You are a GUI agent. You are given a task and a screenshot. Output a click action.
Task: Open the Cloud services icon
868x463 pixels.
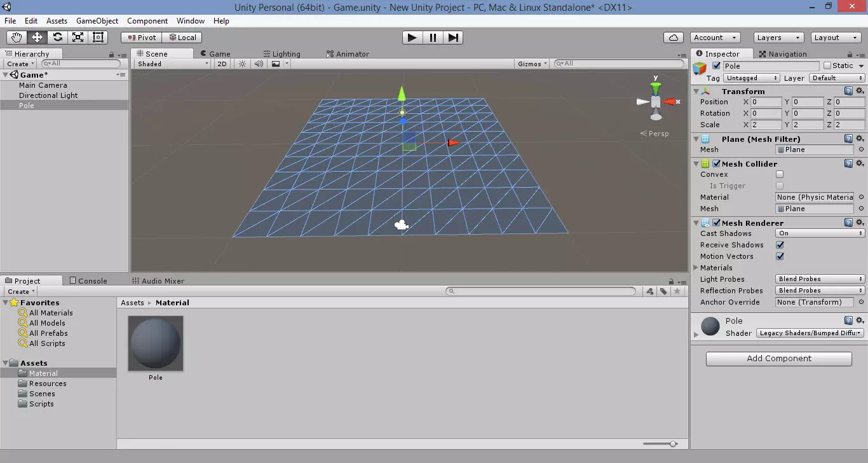coord(673,38)
